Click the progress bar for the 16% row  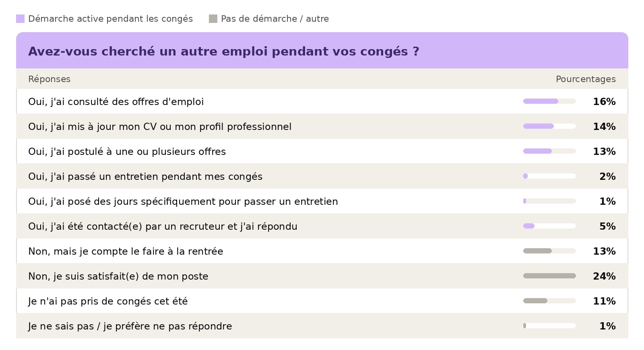(x=549, y=101)
